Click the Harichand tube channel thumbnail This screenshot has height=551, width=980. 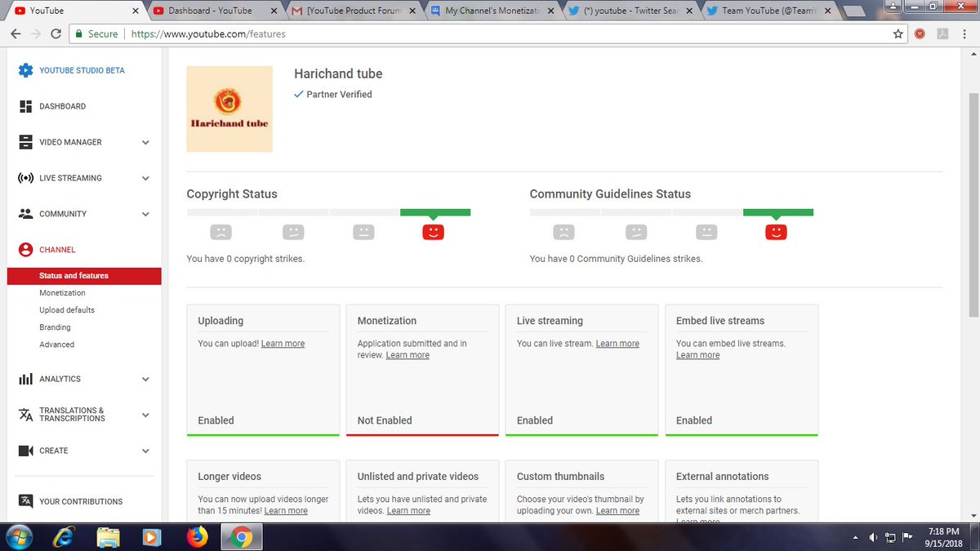[229, 109]
